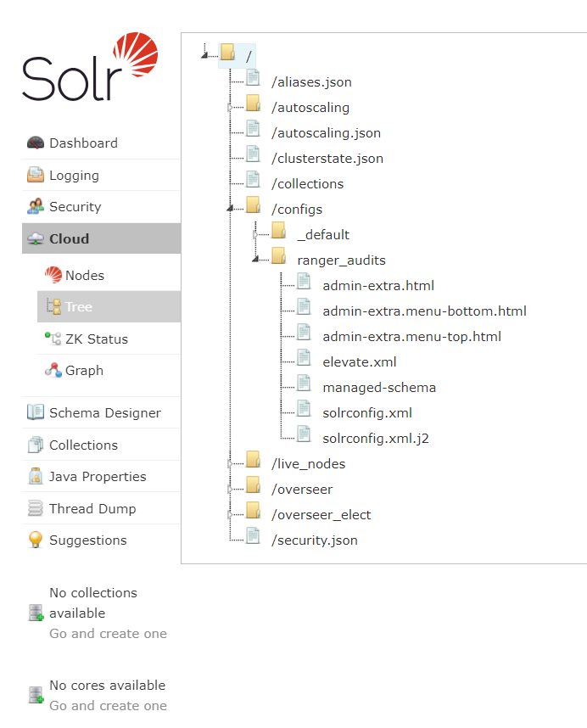Screen dimensions: 587x728
Task: Click the ranger_audits folder icon
Action: pyautogui.click(x=278, y=256)
